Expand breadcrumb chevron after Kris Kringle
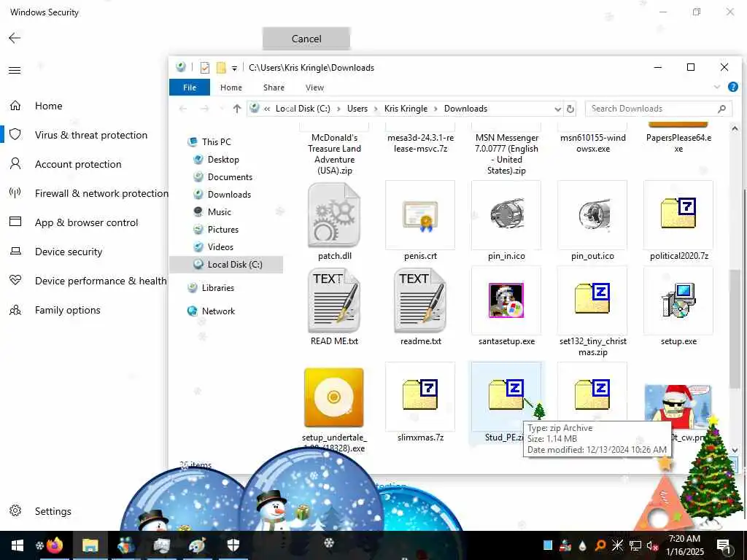 (436, 109)
